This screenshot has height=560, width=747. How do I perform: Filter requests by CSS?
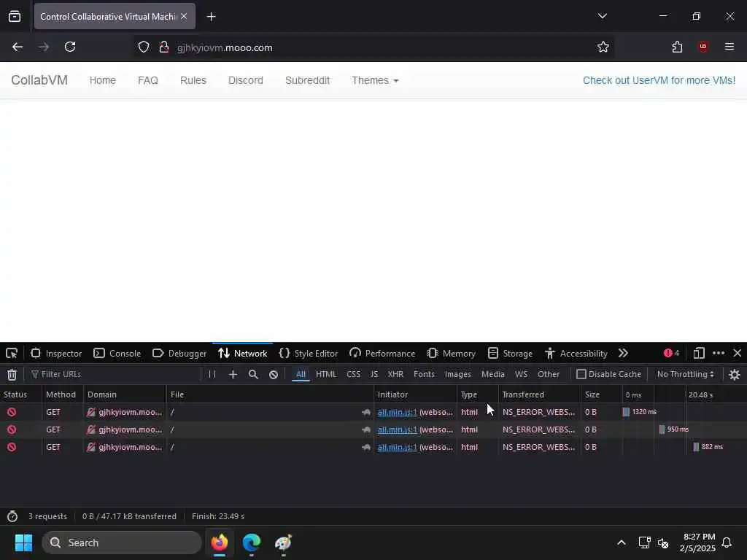(x=354, y=374)
